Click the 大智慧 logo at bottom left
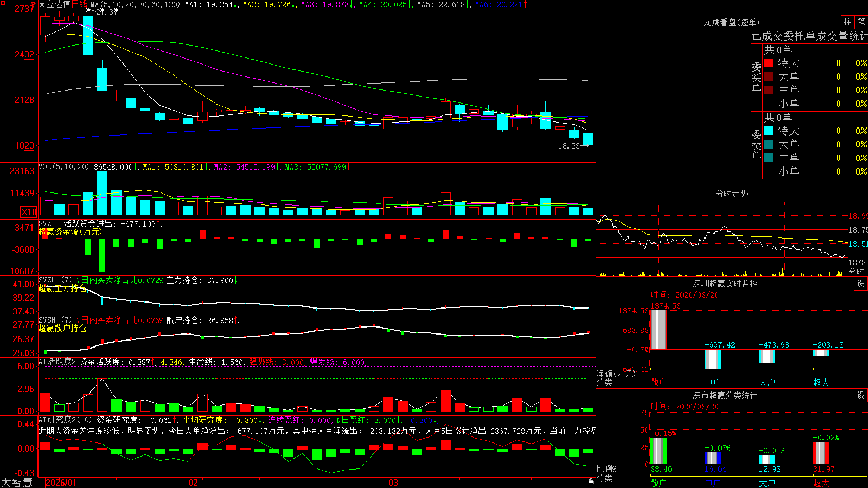This screenshot has height=488, width=868. pos(17,483)
